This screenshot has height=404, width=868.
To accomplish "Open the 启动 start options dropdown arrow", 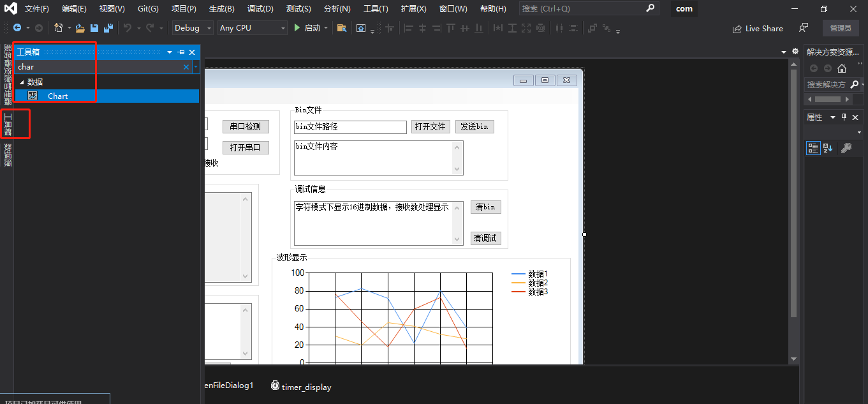I will 326,28.
